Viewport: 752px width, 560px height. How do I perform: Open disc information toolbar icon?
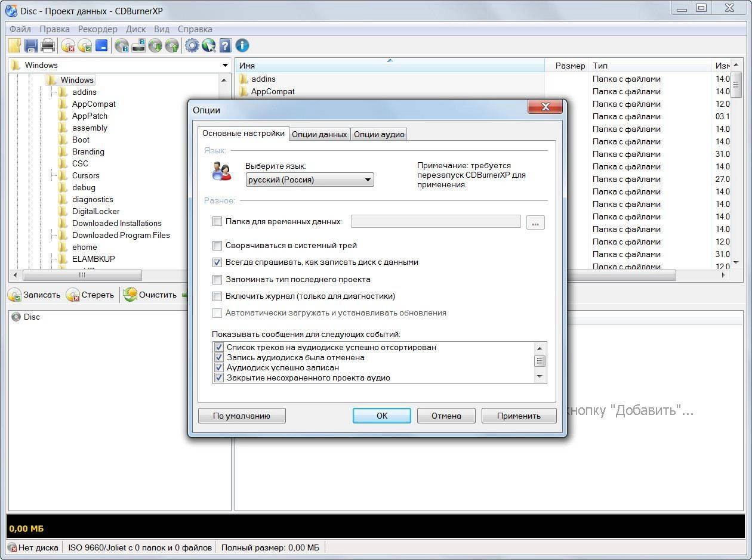(x=122, y=45)
